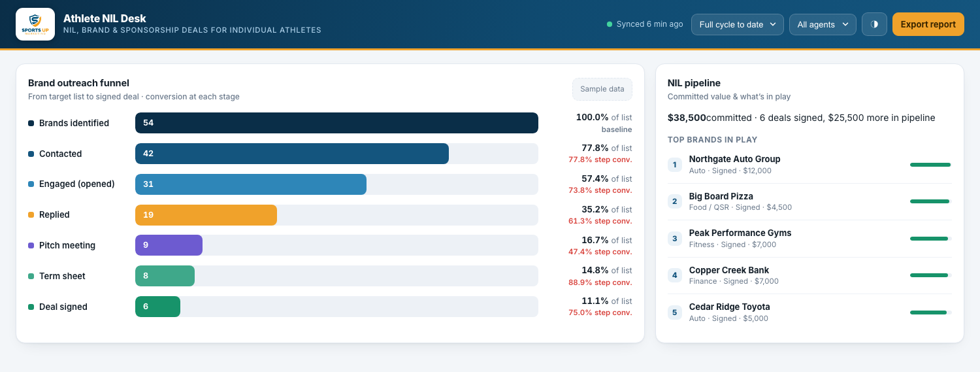Image resolution: width=980 pixels, height=372 pixels.
Task: Click the rank 1 badge
Action: click(x=675, y=165)
